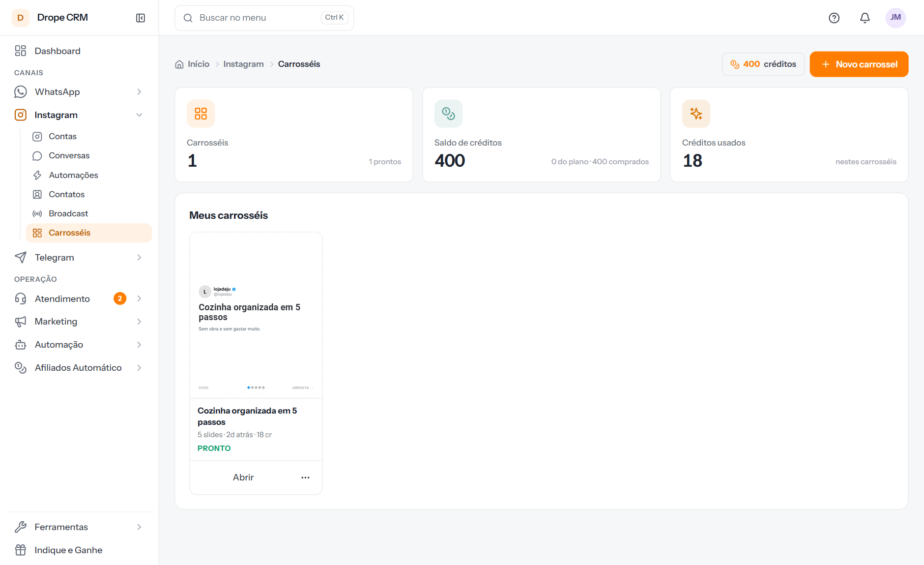
Task: Open Contatos under Instagram
Action: (88, 194)
